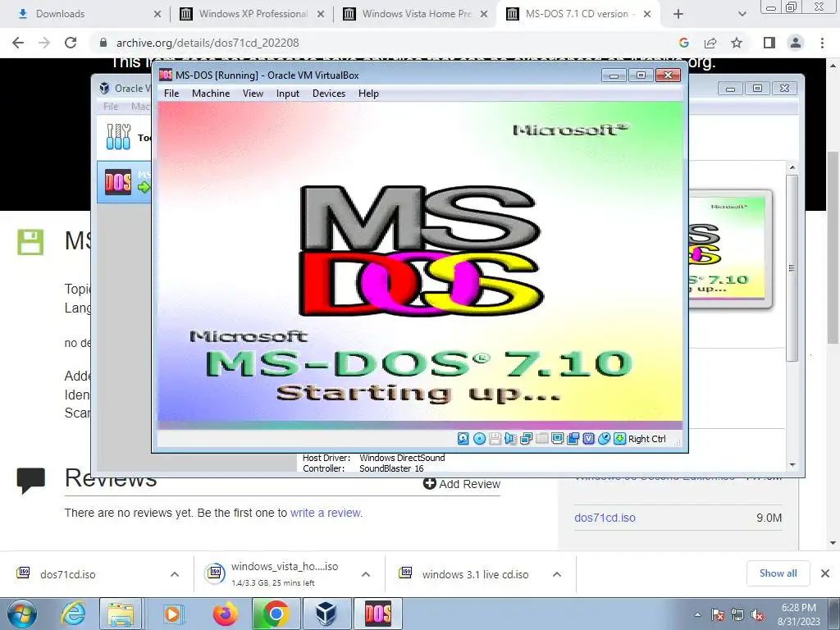
Task: Close the Windows XP Professional tab
Action: pos(321,14)
